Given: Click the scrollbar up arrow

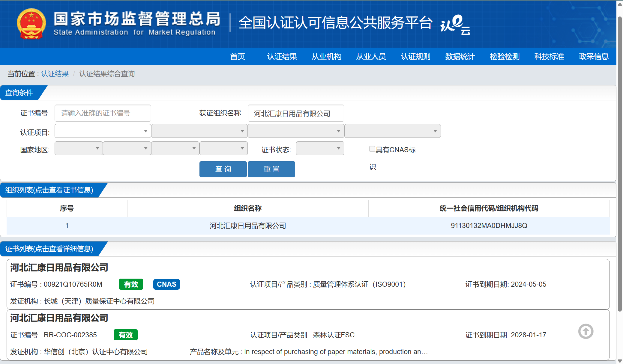Looking at the screenshot, I should 620,4.
